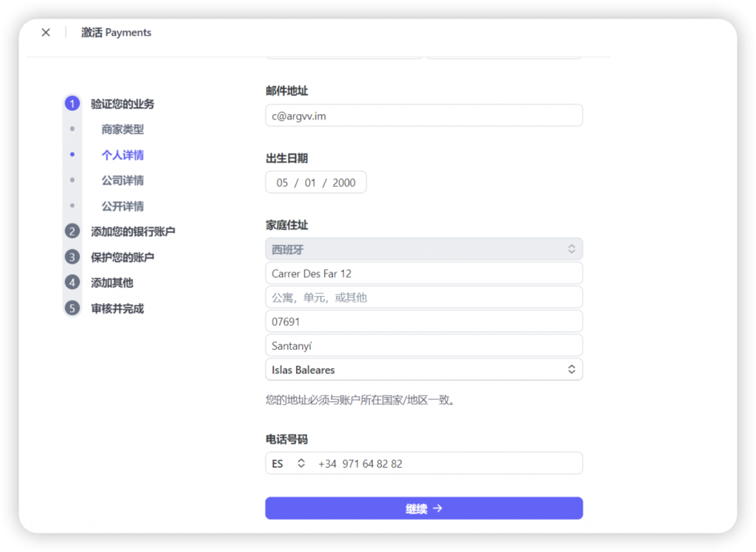Image resolution: width=756 pixels, height=552 pixels.
Task: Open the 西班牙 country dropdown
Action: coord(424,249)
